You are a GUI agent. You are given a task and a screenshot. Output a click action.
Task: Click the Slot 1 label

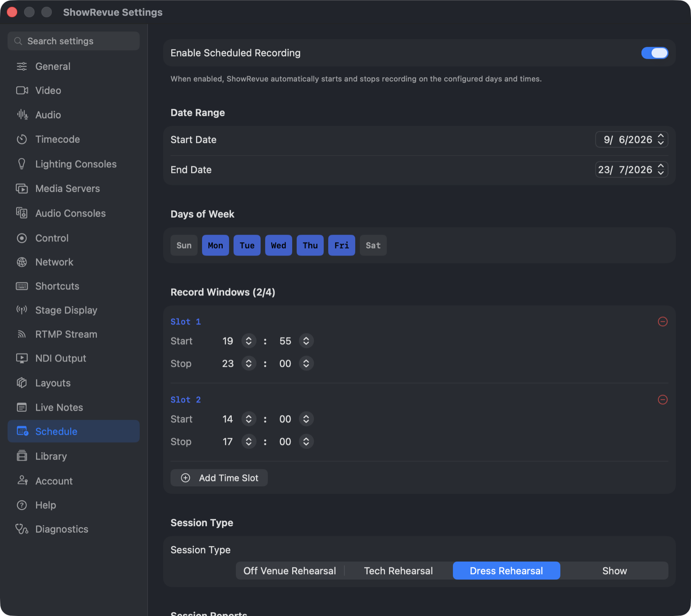pyautogui.click(x=185, y=322)
